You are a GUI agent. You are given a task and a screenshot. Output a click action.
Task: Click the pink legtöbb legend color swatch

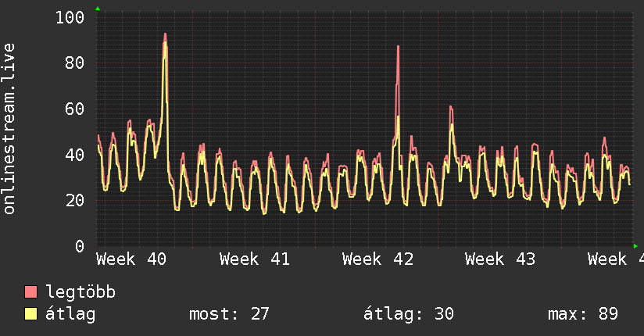point(30,291)
